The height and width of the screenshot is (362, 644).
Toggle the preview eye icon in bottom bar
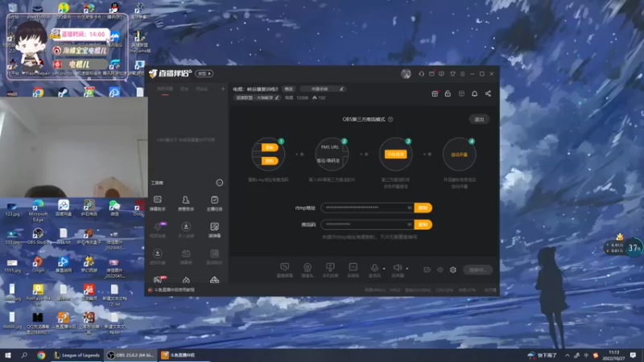tap(440, 269)
